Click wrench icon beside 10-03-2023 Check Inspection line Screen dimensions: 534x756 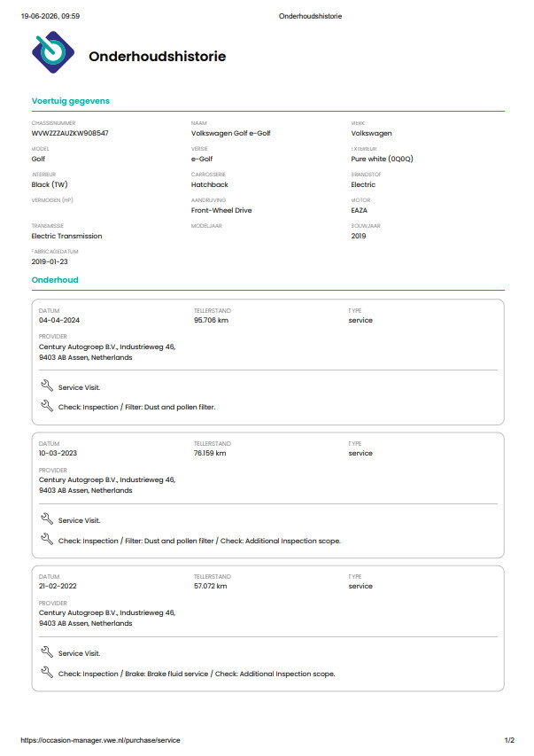[x=47, y=539]
